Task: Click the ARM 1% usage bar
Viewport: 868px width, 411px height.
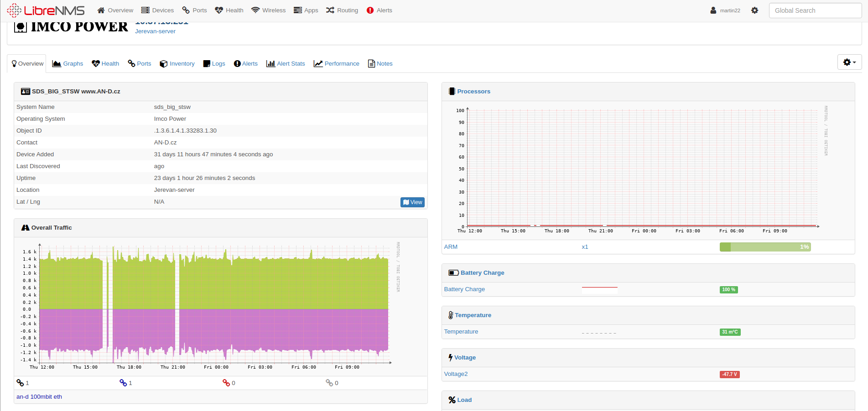Action: 765,247
